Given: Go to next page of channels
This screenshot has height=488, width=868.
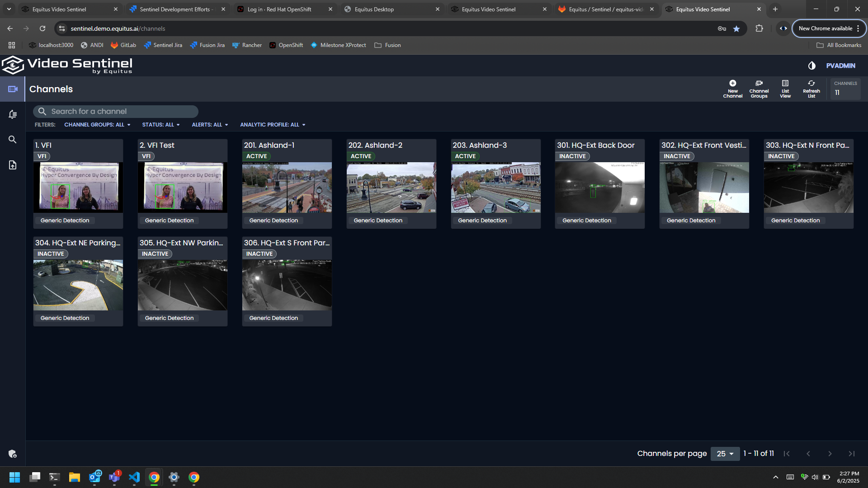Looking at the screenshot, I should point(830,454).
